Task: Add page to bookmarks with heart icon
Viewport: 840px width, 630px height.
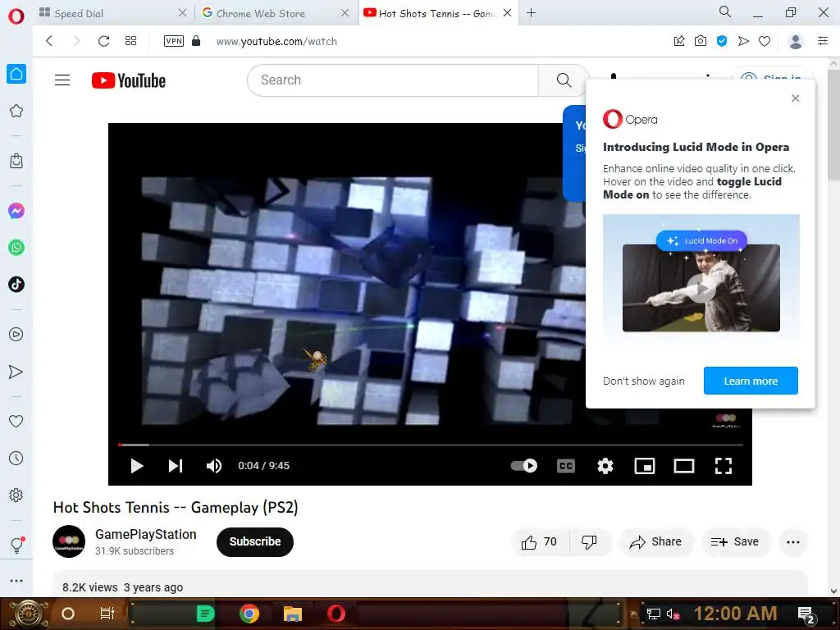Action: coord(765,41)
